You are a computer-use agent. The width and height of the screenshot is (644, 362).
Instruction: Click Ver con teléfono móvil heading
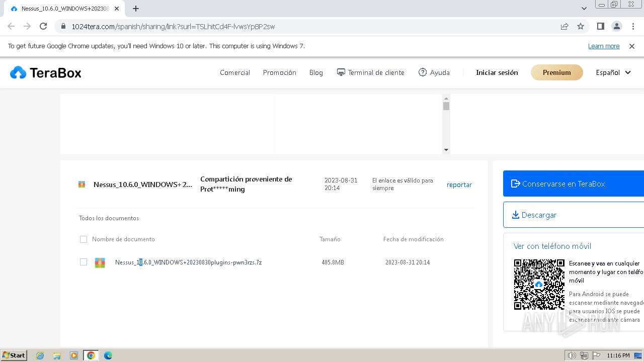[552, 246]
